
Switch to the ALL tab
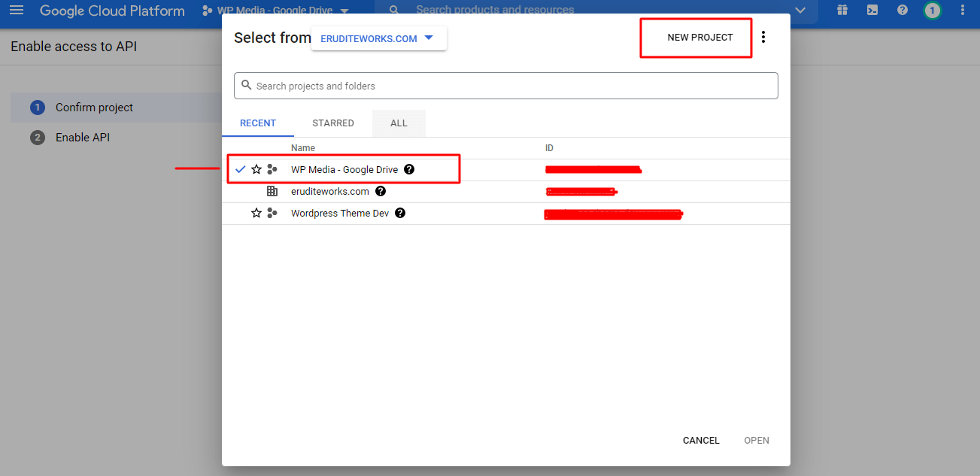click(x=399, y=123)
